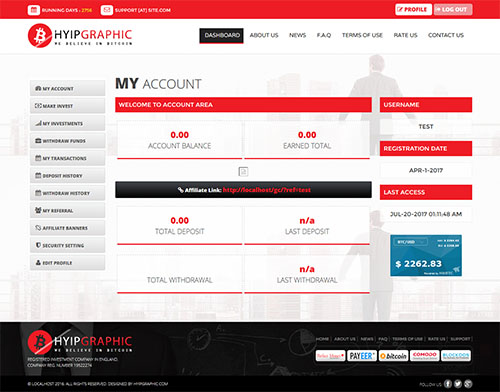Click the Last Withdrawal card
The image size is (500, 392).
[x=307, y=274]
